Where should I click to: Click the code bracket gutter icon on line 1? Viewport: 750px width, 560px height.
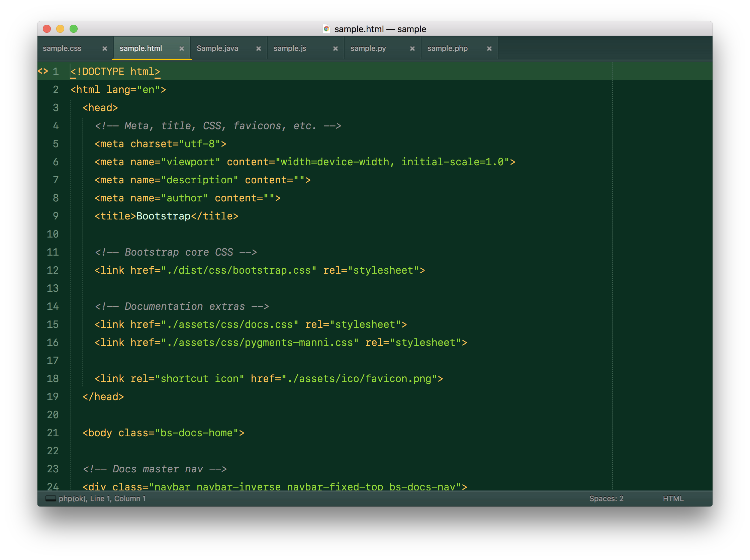pyautogui.click(x=43, y=71)
